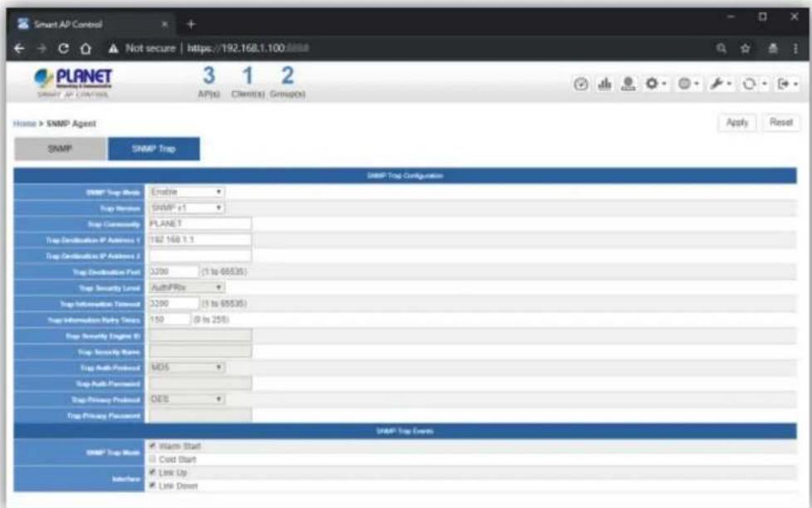Go back in browser history
Image resolution: width=812 pixels, height=508 pixels.
[x=20, y=49]
